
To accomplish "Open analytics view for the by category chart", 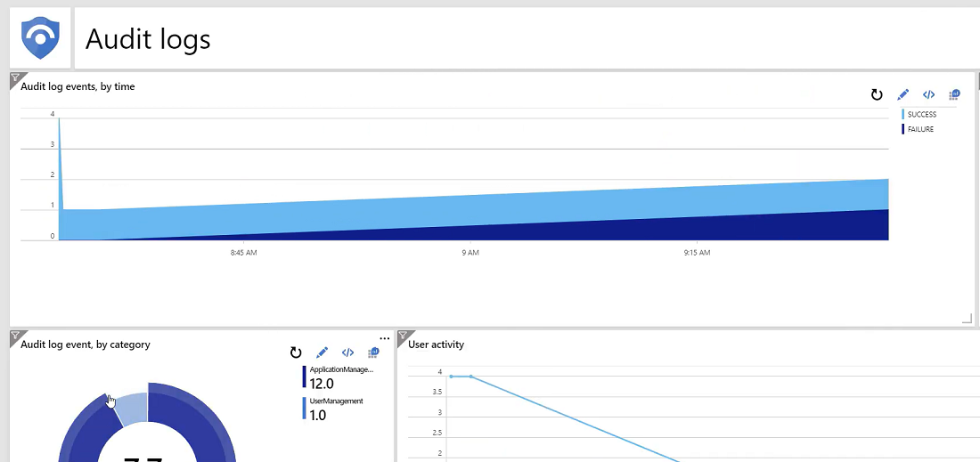I will [374, 353].
